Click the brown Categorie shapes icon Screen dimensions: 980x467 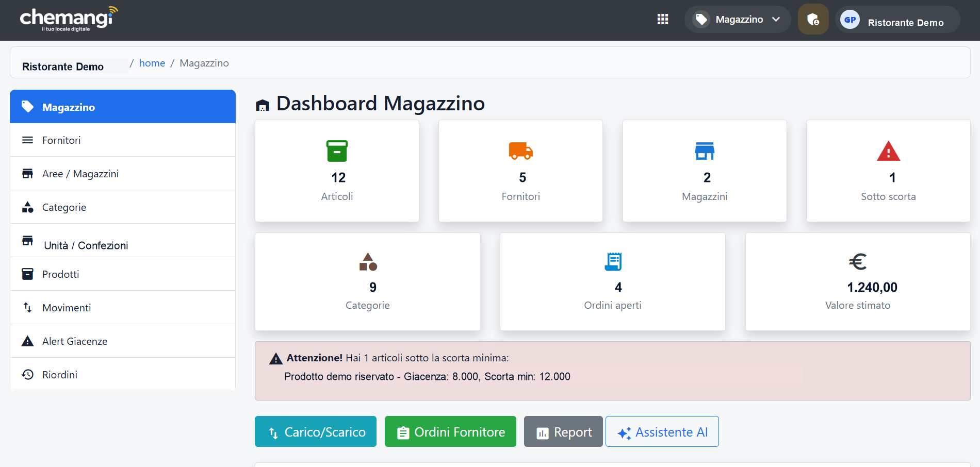pos(368,261)
